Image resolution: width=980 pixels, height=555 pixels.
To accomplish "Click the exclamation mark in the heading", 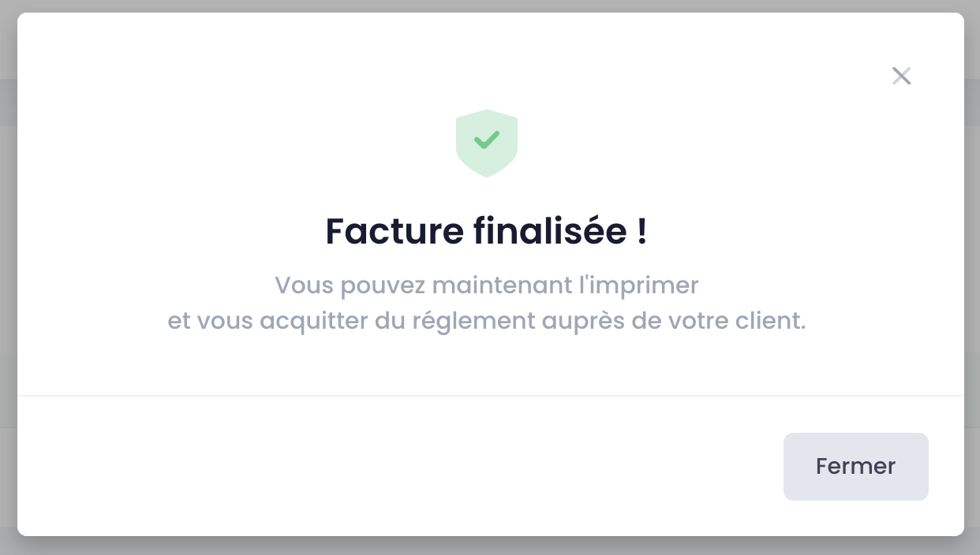I will pyautogui.click(x=641, y=231).
